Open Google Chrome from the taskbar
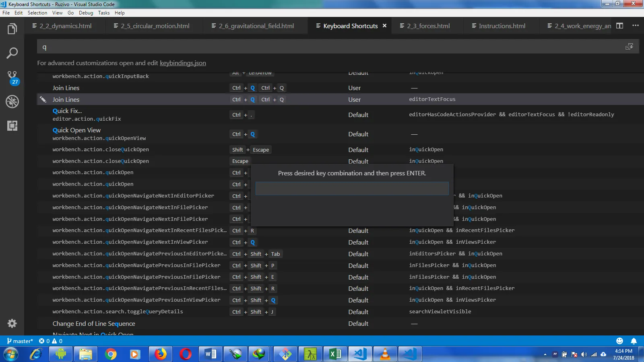The image size is (644, 362). coord(110,354)
